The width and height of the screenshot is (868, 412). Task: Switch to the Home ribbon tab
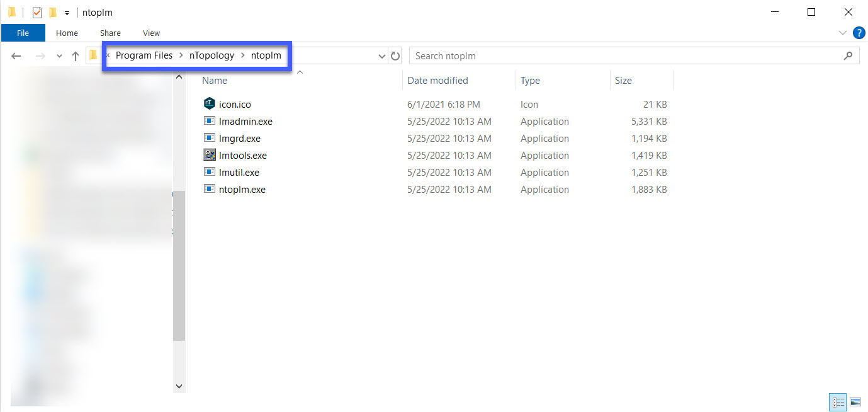(x=67, y=33)
